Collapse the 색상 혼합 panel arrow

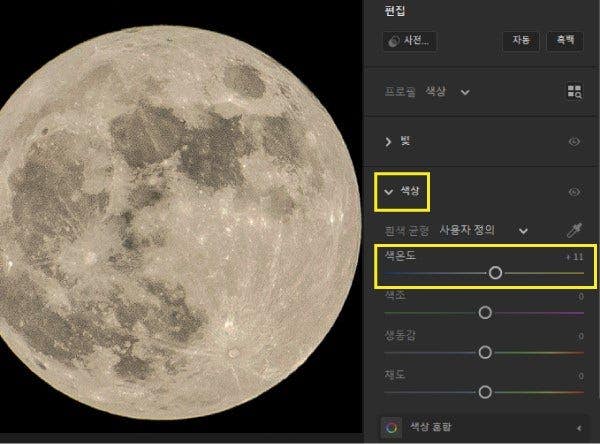coord(579,428)
